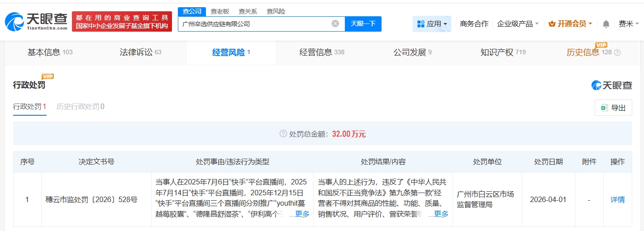Click the TianYanCha logo in header
The height and width of the screenshot is (231, 644).
click(x=36, y=21)
